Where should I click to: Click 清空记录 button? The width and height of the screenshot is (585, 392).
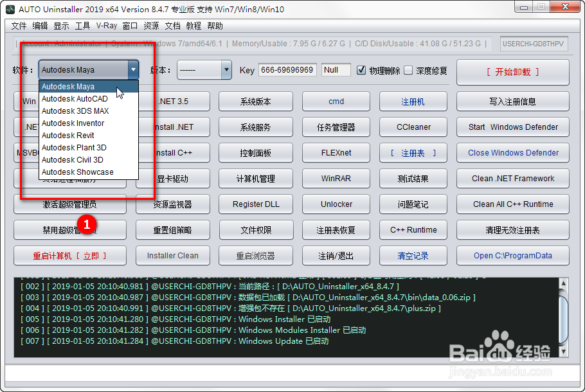(413, 256)
